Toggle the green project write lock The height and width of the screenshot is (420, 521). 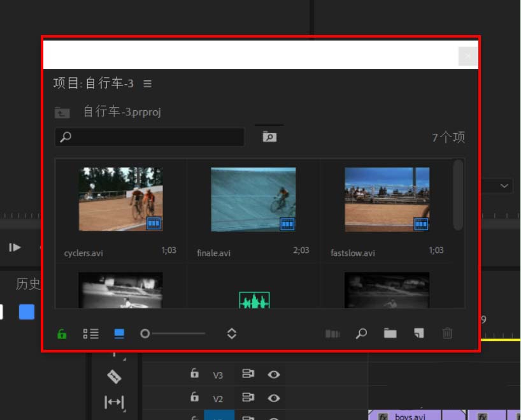coord(62,333)
